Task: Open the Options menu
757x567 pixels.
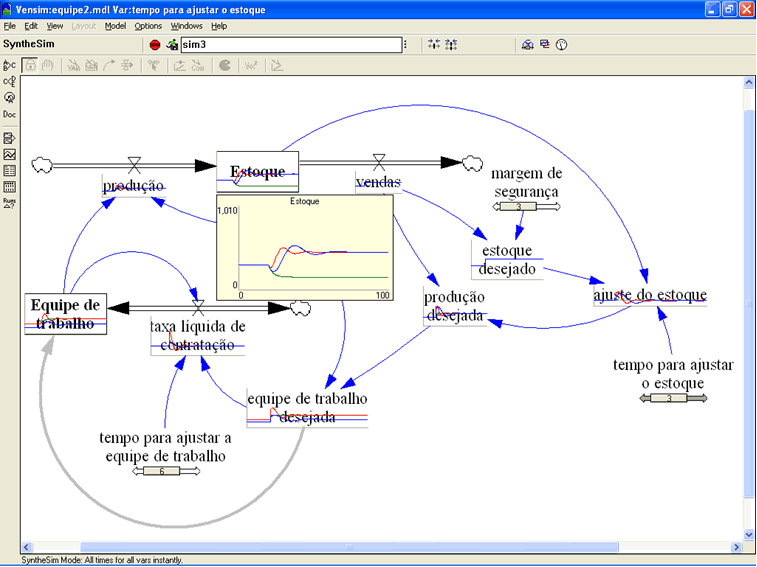Action: point(148,25)
